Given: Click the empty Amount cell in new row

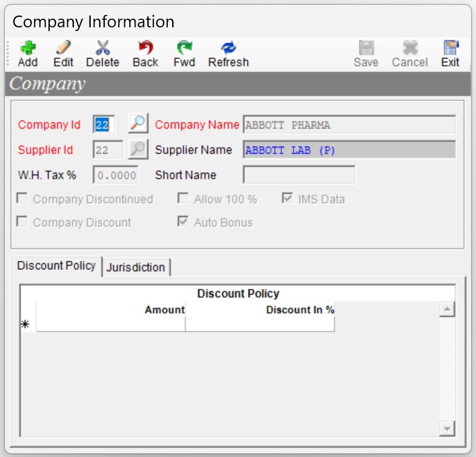Looking at the screenshot, I should point(111,325).
